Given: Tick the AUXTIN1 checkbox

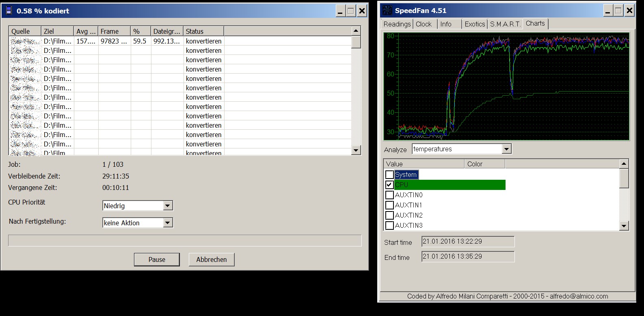Looking at the screenshot, I should click(x=389, y=205).
